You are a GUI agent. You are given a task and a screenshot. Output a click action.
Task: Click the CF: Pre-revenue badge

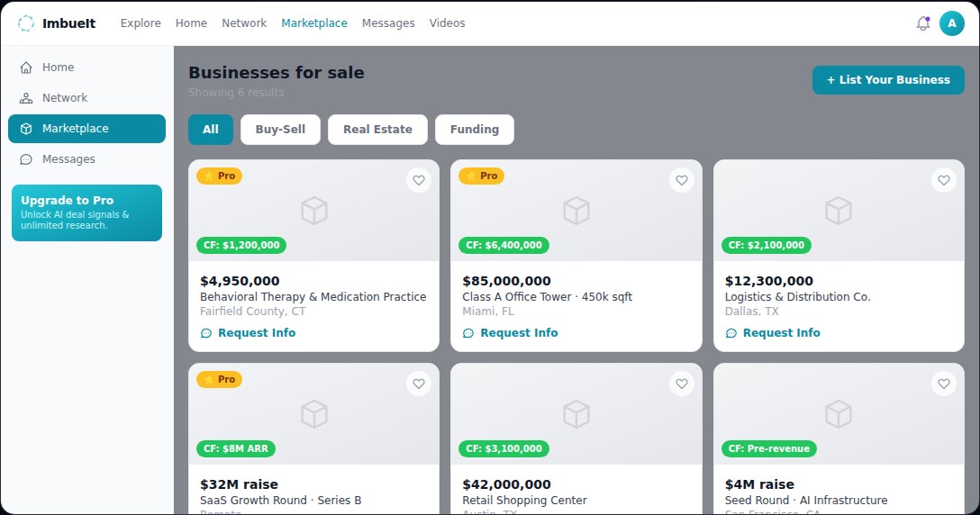click(768, 448)
